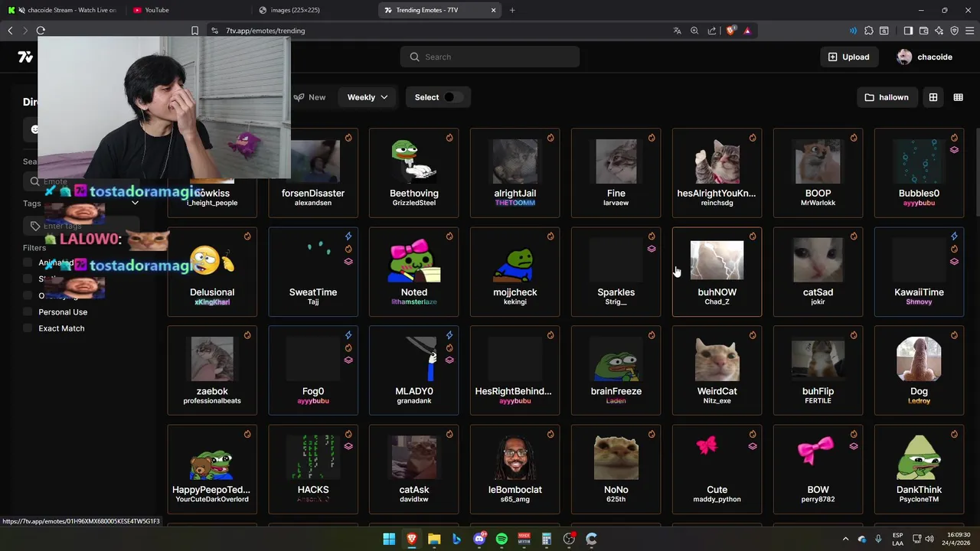Image resolution: width=980 pixels, height=551 pixels.
Task: Go to the 7TV home logo
Action: (x=25, y=57)
